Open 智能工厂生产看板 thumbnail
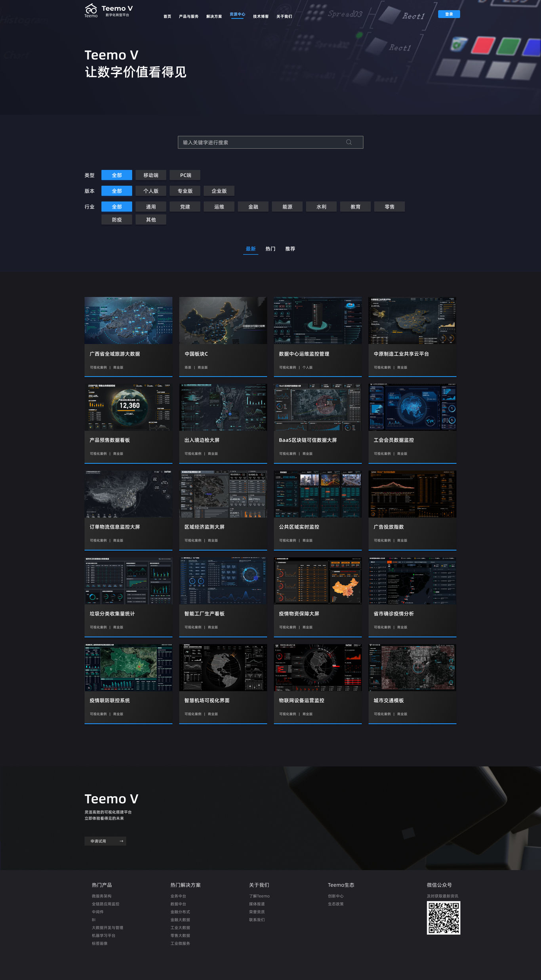The height and width of the screenshot is (980, 541). (x=223, y=581)
